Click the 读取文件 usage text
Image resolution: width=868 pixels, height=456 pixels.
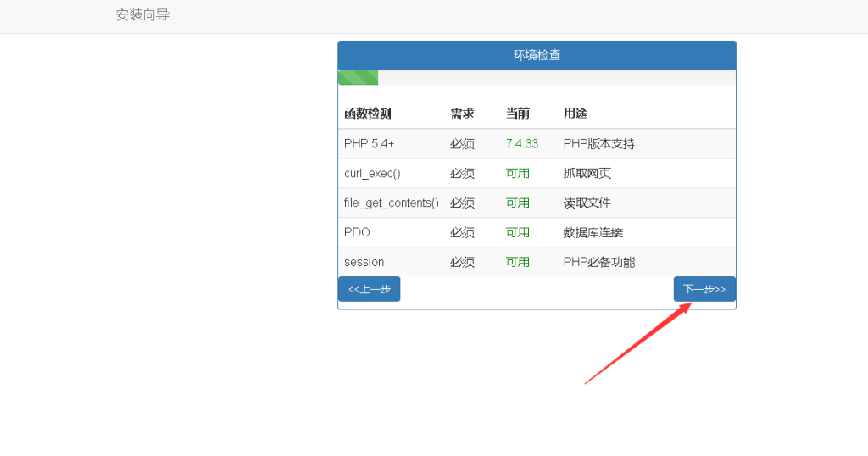(587, 203)
